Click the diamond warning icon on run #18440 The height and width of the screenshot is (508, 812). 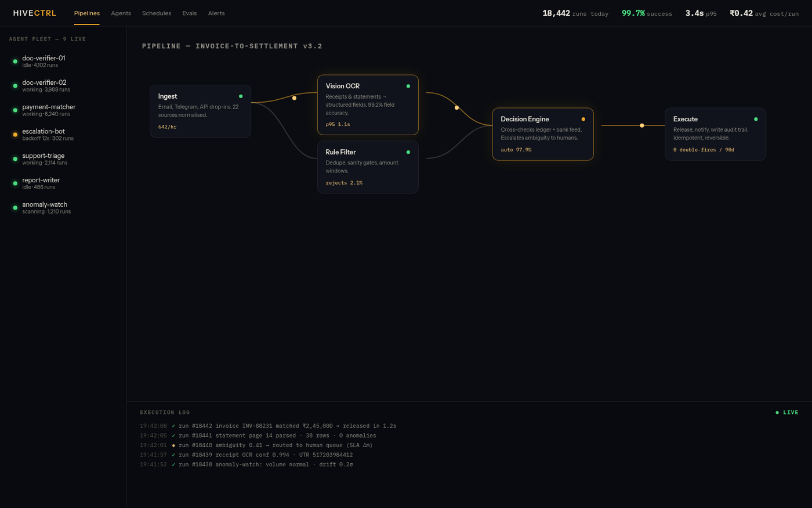click(x=173, y=445)
